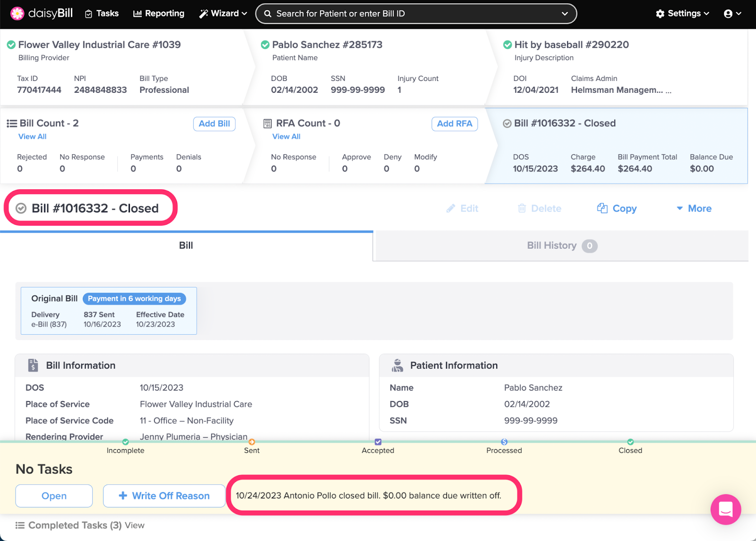The width and height of the screenshot is (756, 541).
Task: Click the Payment in 6 working days badge
Action: pyautogui.click(x=134, y=299)
